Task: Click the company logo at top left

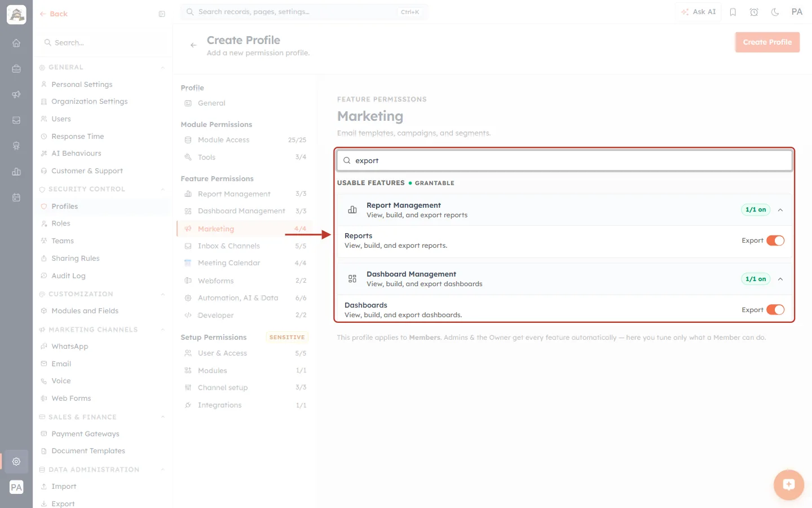Action: point(16,15)
